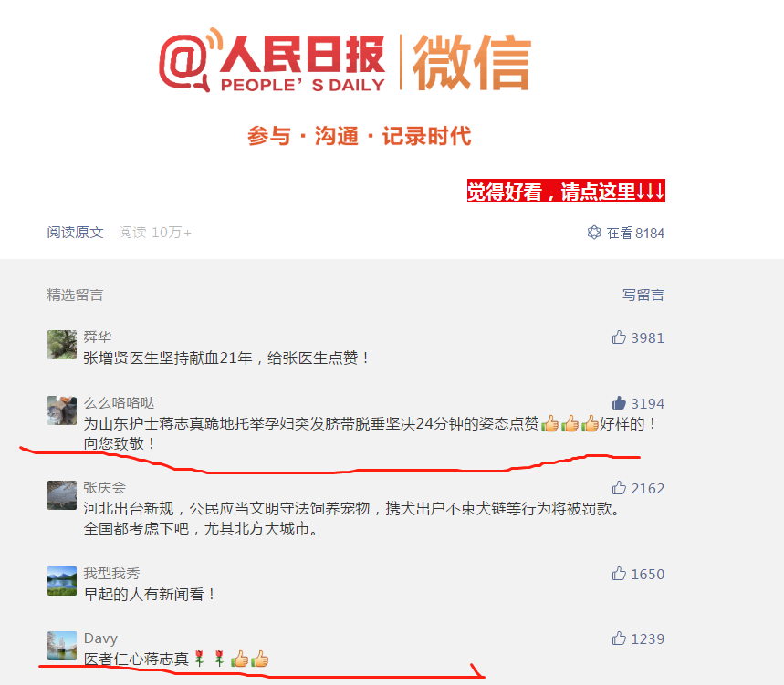Image resolution: width=784 pixels, height=685 pixels.
Task: Open 阅读原文 link
Action: coord(75,233)
